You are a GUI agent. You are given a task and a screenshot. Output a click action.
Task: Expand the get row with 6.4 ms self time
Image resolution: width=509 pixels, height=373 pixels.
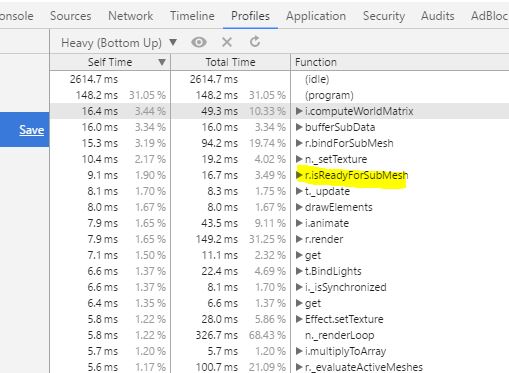(x=299, y=303)
